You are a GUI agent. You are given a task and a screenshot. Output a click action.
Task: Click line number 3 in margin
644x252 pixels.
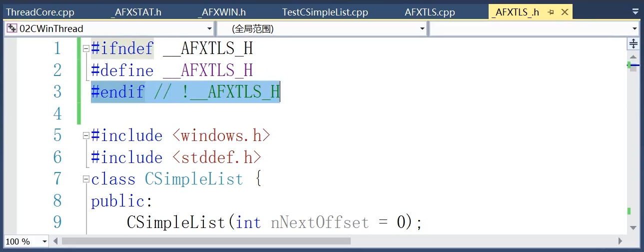[x=57, y=92]
